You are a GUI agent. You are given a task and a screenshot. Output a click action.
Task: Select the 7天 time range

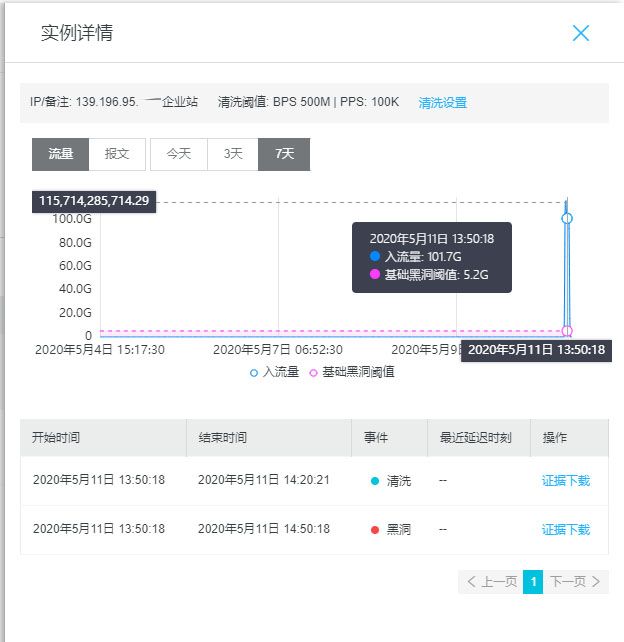point(284,154)
